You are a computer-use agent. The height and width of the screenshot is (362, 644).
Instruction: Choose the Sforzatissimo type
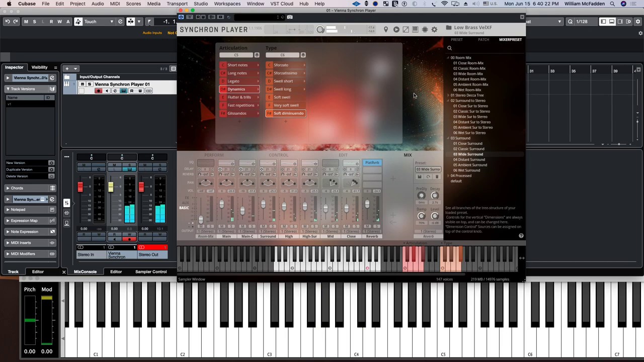click(286, 73)
